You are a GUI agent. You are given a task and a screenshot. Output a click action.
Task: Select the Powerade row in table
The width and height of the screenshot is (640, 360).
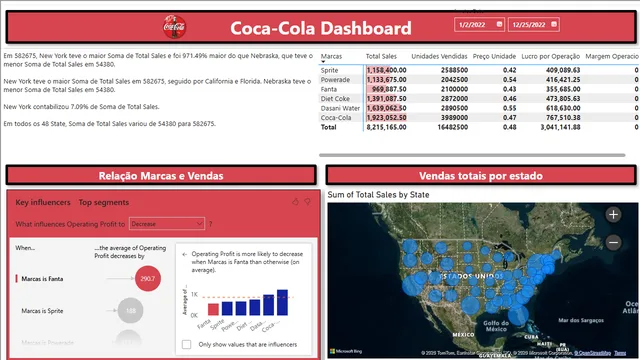click(335, 80)
